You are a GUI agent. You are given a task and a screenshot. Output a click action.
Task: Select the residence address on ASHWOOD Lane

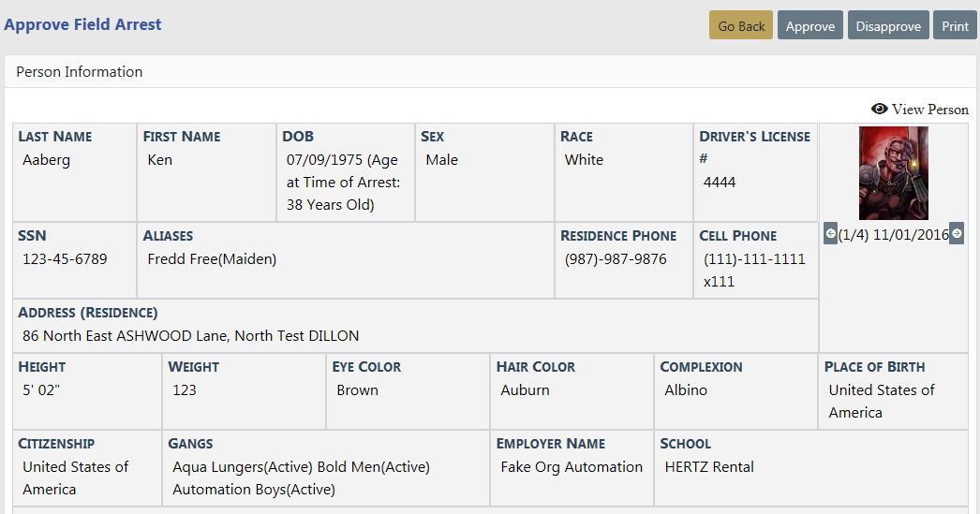coord(190,336)
